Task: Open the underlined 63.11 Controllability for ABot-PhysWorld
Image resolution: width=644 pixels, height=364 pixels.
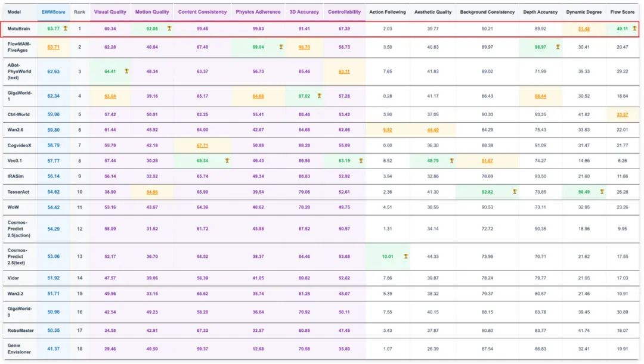Action: pyautogui.click(x=344, y=71)
